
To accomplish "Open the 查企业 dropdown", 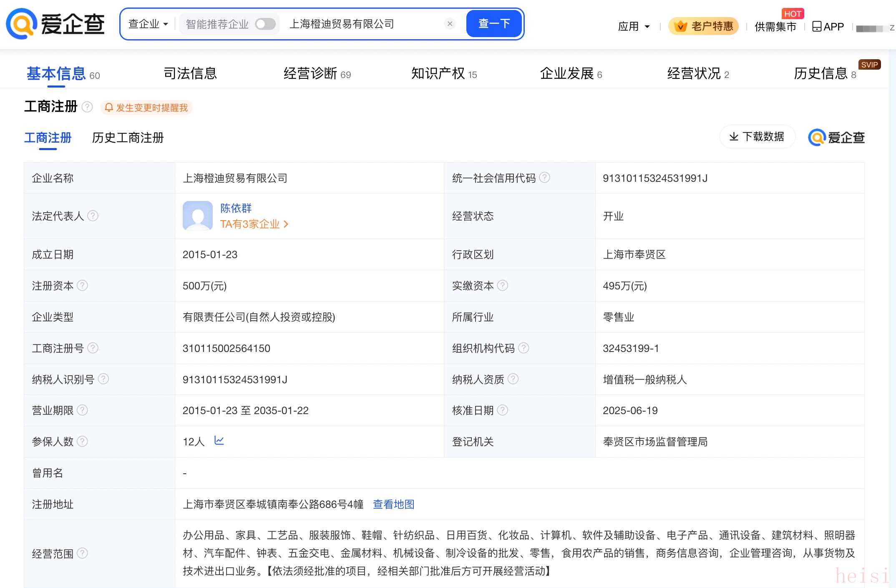I will coord(148,24).
